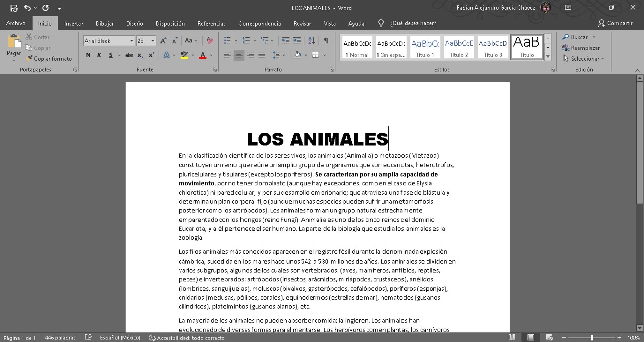Toggle show paragraph marks (¶)
Screen dimensions: 644x342
click(x=326, y=41)
